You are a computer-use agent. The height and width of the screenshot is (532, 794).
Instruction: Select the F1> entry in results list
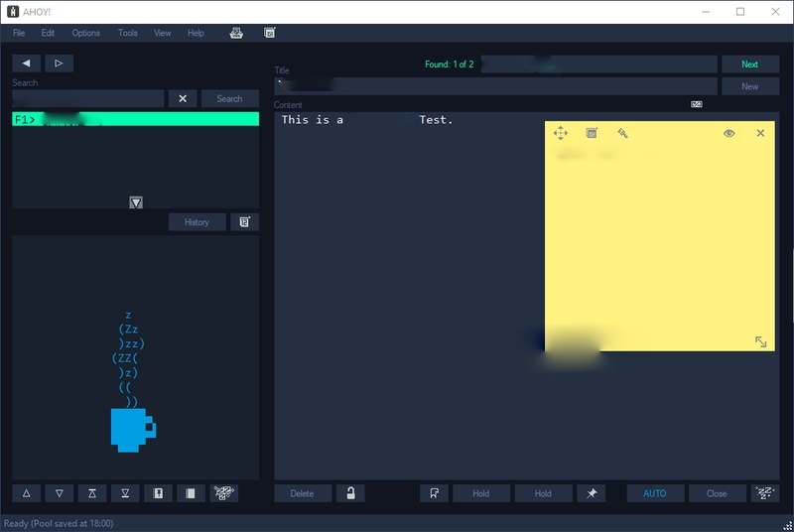click(135, 119)
